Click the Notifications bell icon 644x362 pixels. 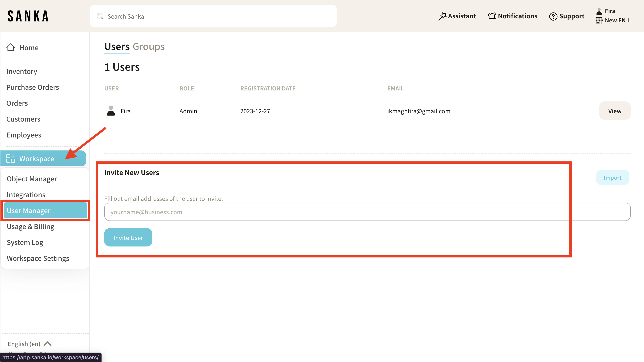492,16
